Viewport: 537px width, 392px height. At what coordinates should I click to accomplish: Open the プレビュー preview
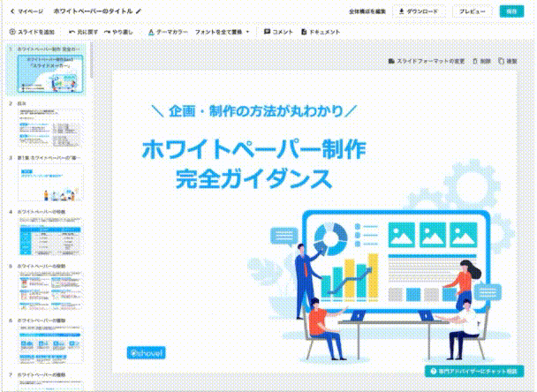tap(473, 11)
